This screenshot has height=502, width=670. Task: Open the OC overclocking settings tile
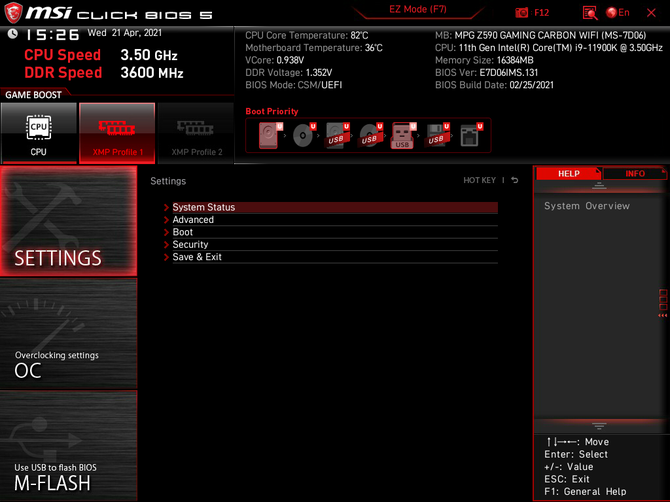point(68,334)
